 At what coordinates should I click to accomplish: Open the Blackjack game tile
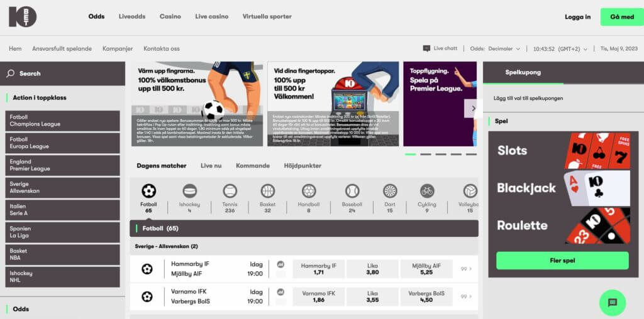[x=563, y=188]
